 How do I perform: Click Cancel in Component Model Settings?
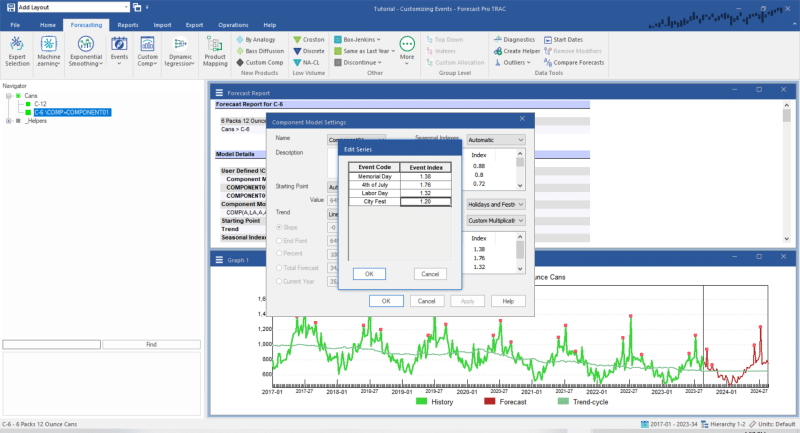point(427,301)
